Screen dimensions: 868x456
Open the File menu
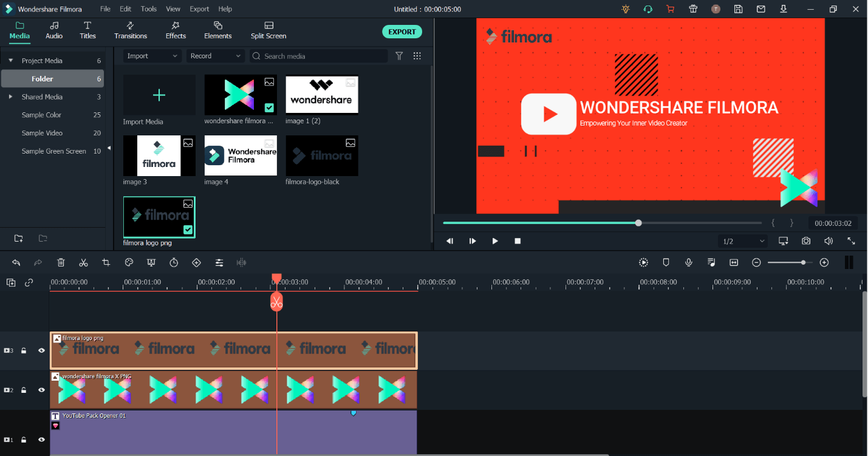click(x=106, y=9)
